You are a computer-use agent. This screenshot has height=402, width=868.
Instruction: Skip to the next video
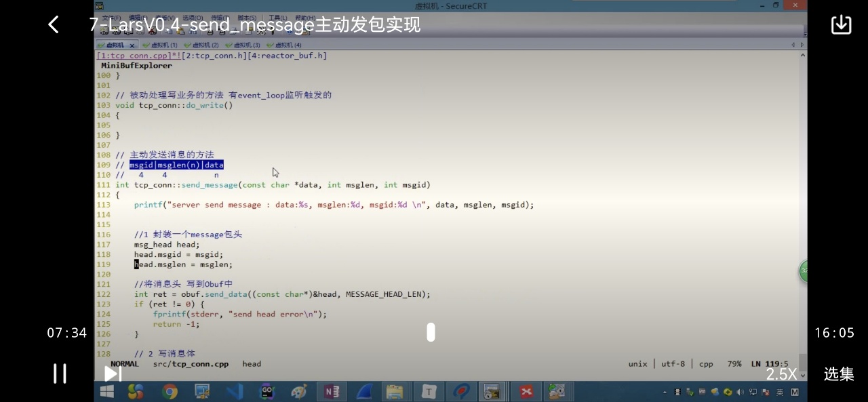pos(113,374)
